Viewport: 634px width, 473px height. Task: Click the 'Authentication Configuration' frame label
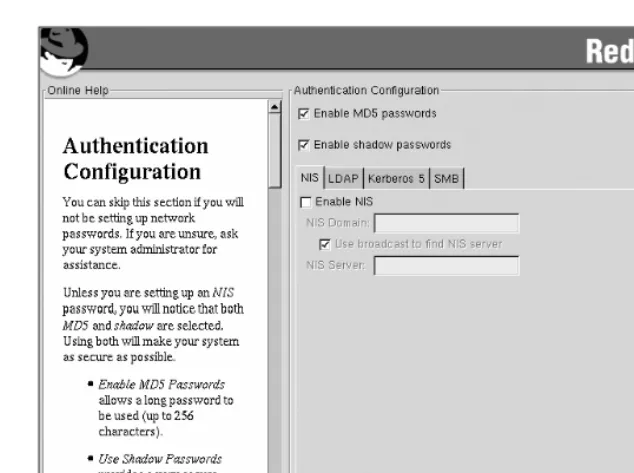tap(366, 90)
